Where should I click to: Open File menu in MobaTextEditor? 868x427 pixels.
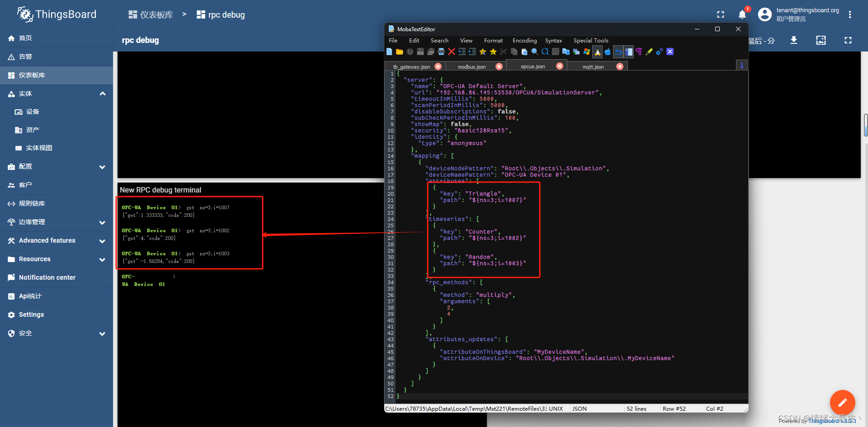[393, 41]
